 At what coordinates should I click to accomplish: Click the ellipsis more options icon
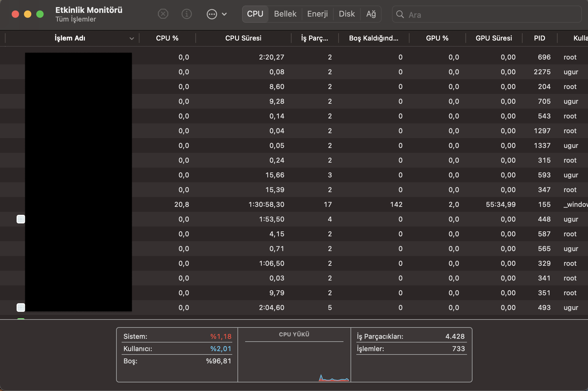click(212, 14)
